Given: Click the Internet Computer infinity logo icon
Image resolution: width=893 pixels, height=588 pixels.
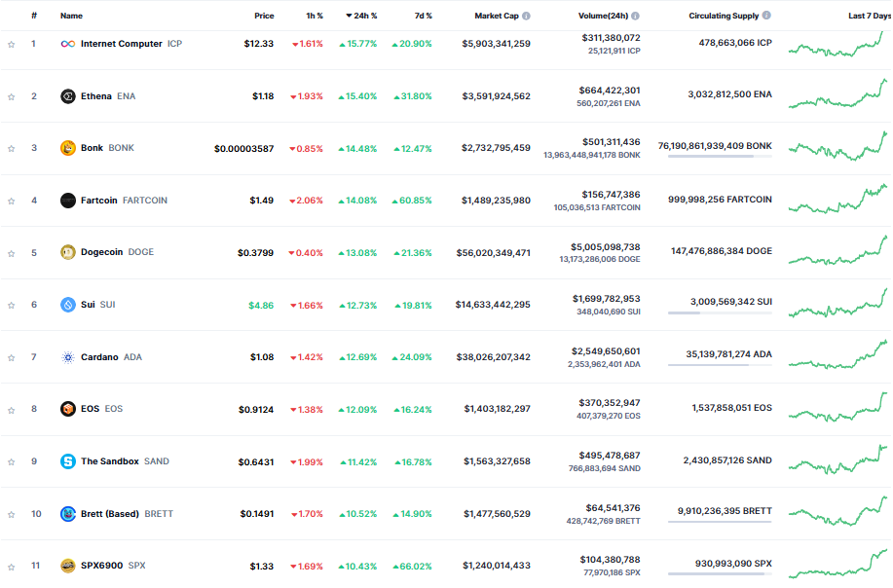Looking at the screenshot, I should point(68,44).
